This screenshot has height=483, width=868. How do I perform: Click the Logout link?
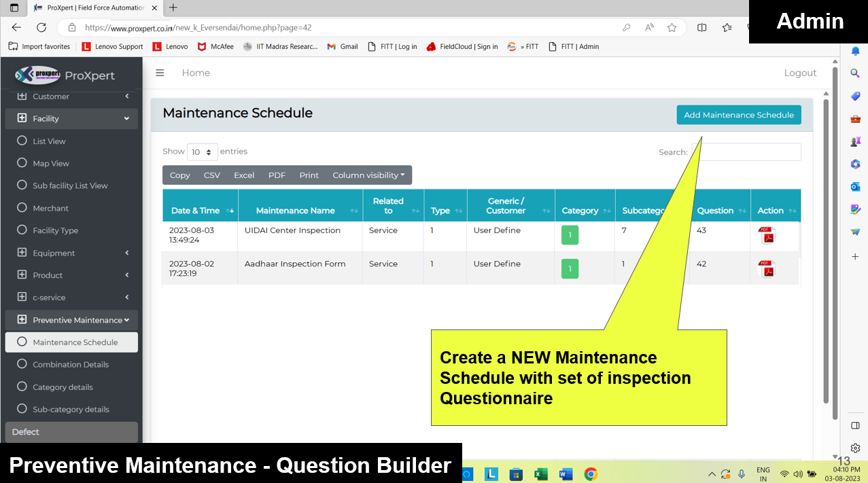(800, 73)
